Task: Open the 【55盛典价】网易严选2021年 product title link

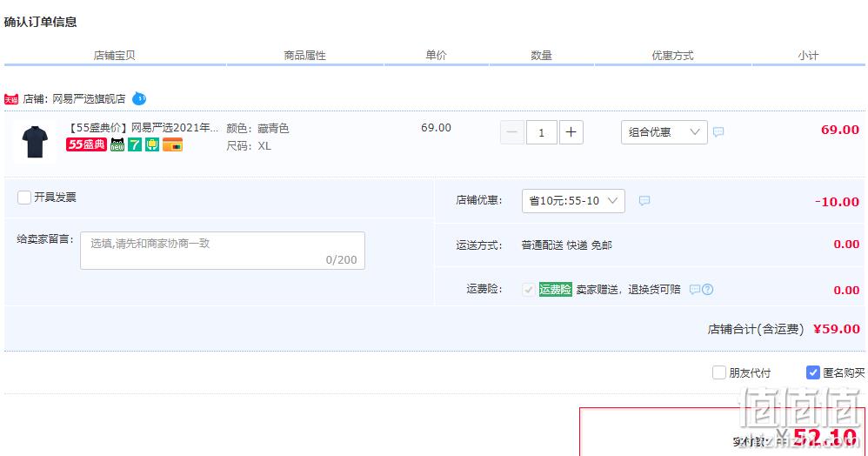Action: tap(143, 127)
